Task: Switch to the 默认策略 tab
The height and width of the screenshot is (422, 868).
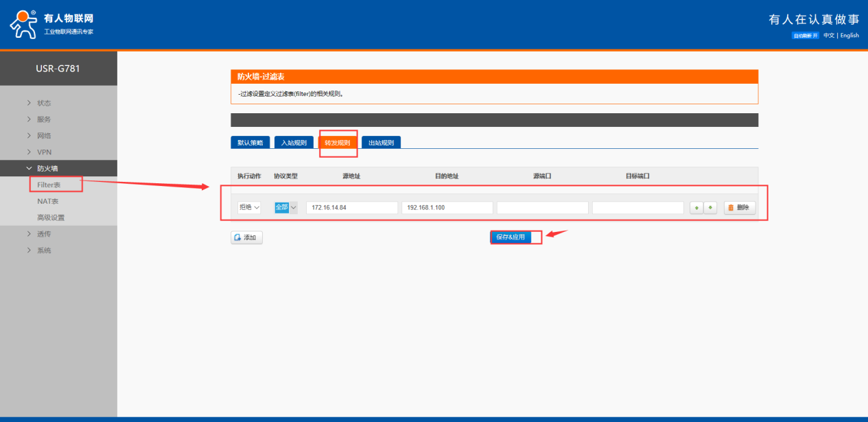Action: click(250, 143)
